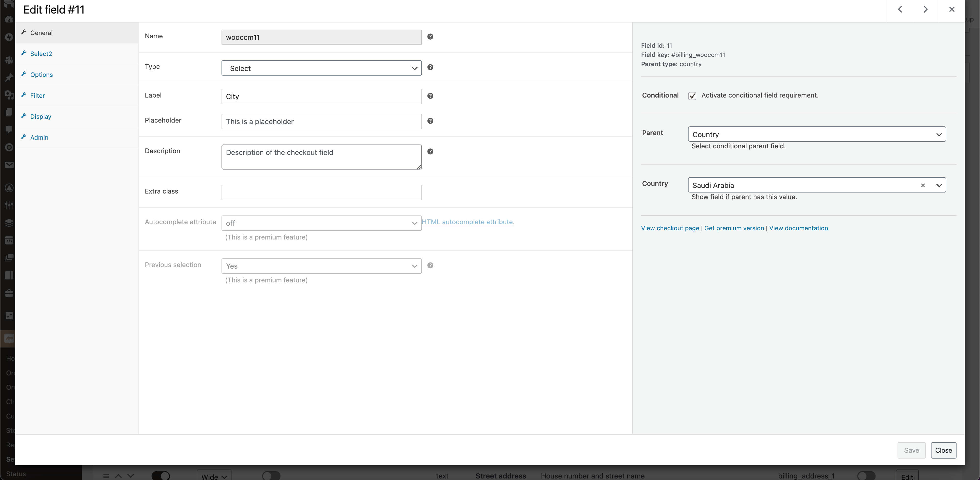
Task: Click the Close button at bottom right
Action: coord(944,450)
